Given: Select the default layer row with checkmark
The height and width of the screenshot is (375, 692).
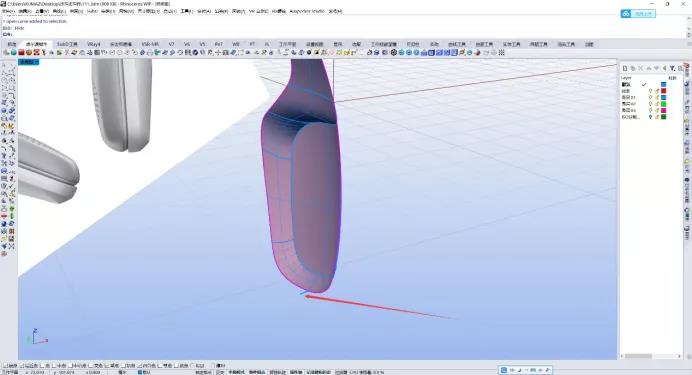Looking at the screenshot, I should (x=651, y=84).
